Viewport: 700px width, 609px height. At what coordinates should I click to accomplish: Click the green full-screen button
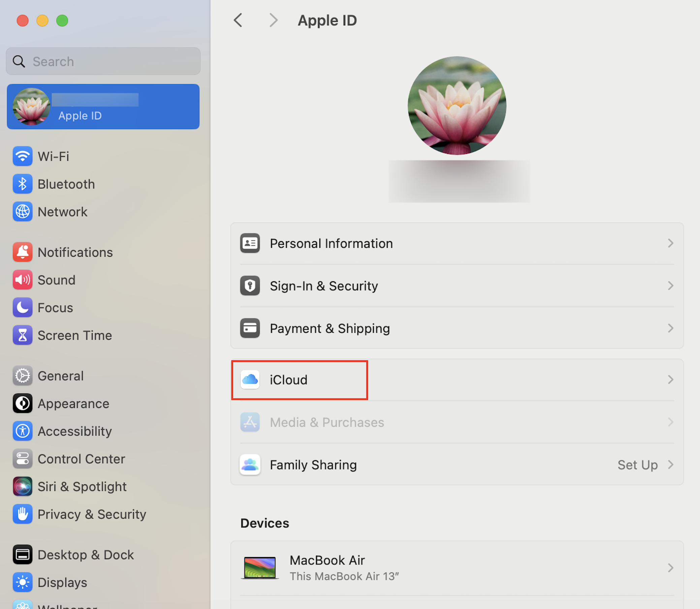click(x=62, y=21)
